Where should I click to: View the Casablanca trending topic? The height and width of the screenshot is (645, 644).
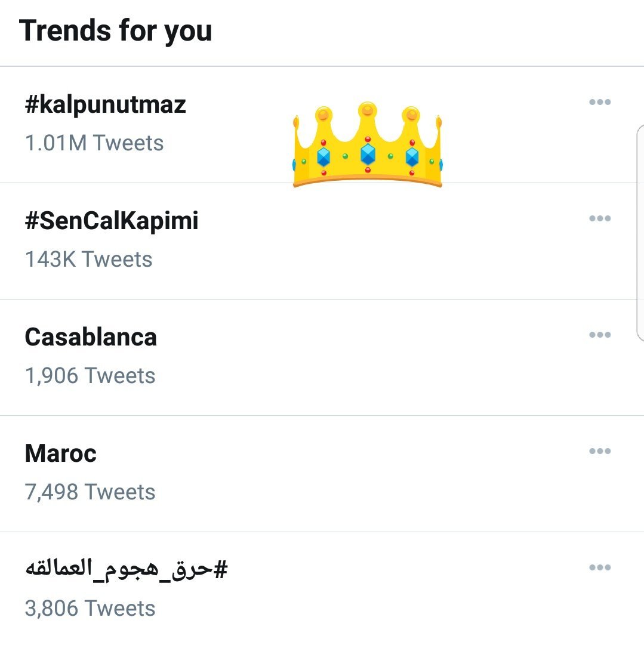(91, 338)
